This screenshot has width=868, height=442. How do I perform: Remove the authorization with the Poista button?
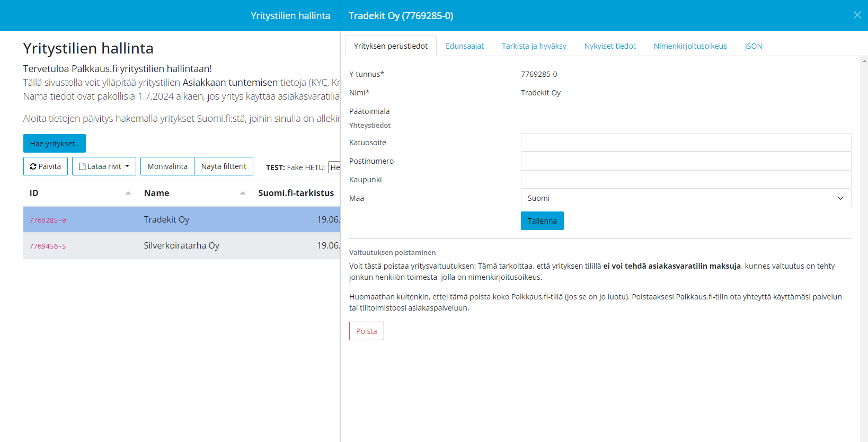click(367, 331)
